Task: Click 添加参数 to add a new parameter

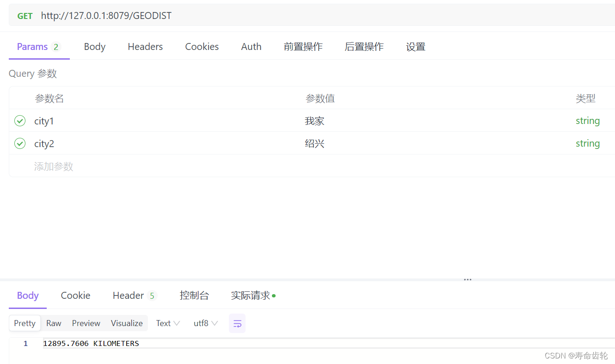Action: pyautogui.click(x=54, y=166)
